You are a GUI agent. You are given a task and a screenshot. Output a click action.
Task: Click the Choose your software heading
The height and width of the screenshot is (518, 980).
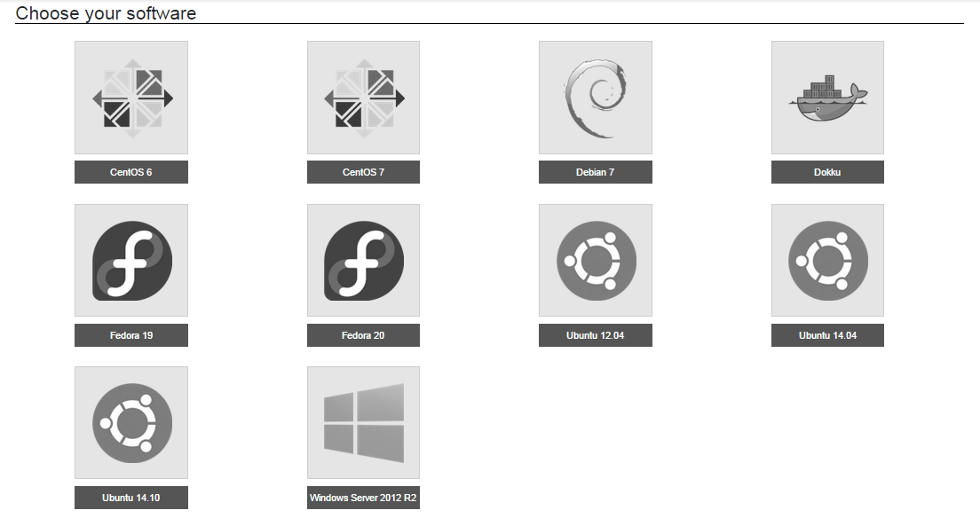[106, 13]
